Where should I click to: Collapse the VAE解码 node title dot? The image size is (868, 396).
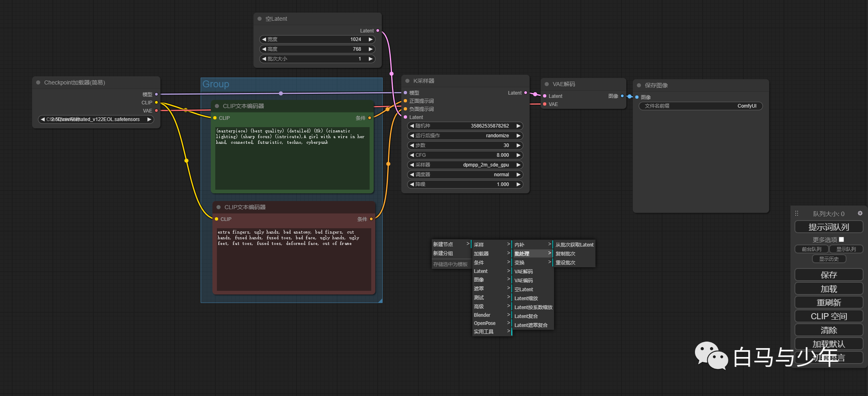click(547, 84)
